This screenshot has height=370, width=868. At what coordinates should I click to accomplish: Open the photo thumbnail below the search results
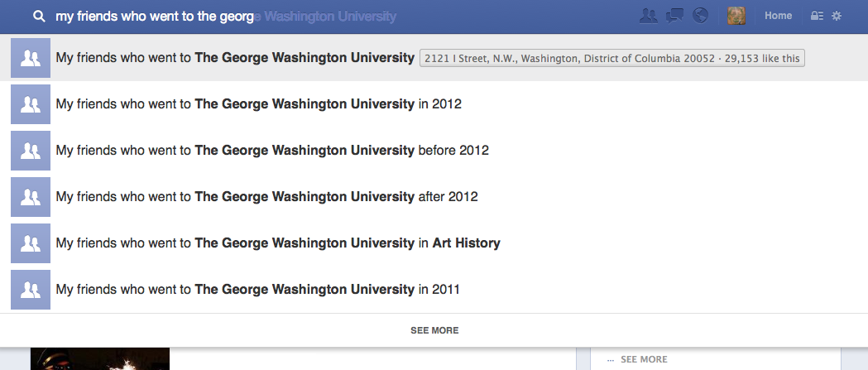(99, 359)
